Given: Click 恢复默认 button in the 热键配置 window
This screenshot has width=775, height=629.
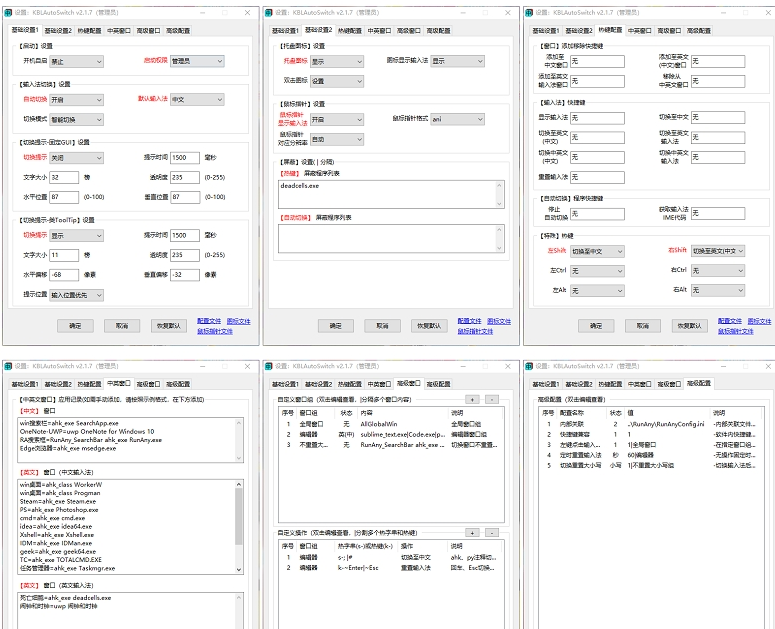Looking at the screenshot, I should coord(691,326).
